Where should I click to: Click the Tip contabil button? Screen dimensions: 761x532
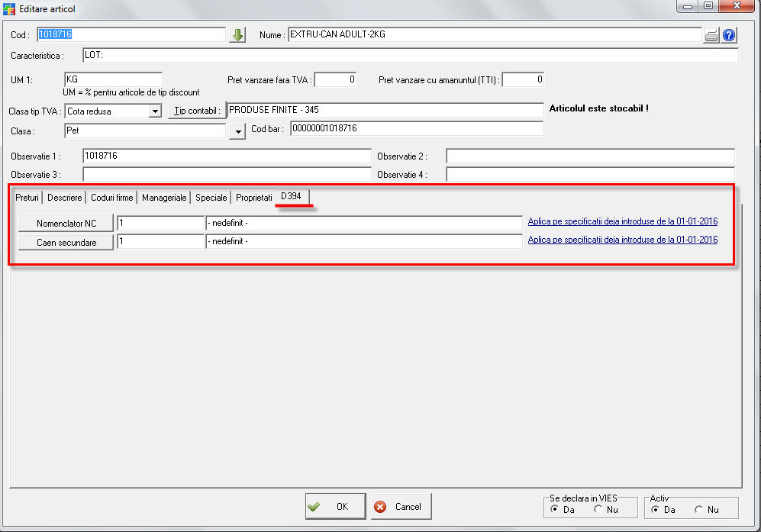pyautogui.click(x=196, y=110)
